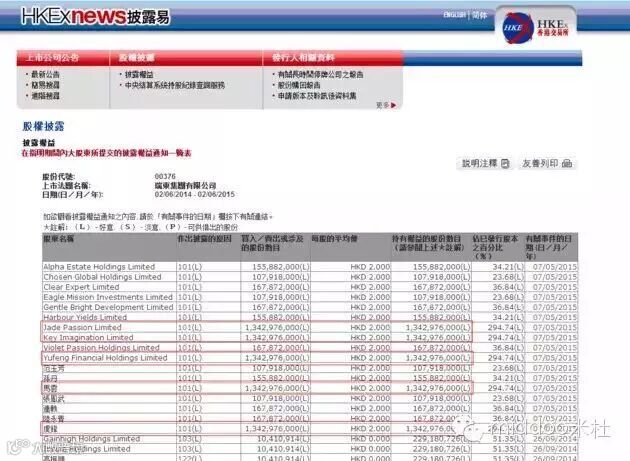Open long-suspended companies report link

tap(320, 74)
